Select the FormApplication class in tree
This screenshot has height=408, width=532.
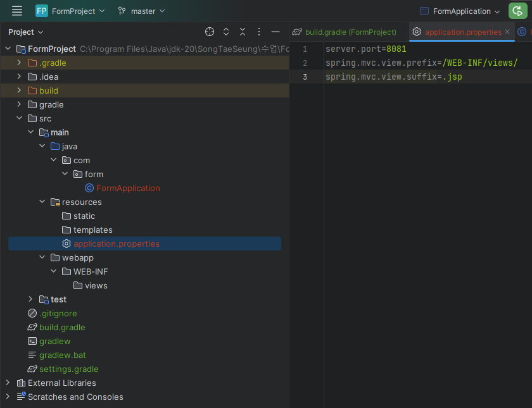point(128,188)
